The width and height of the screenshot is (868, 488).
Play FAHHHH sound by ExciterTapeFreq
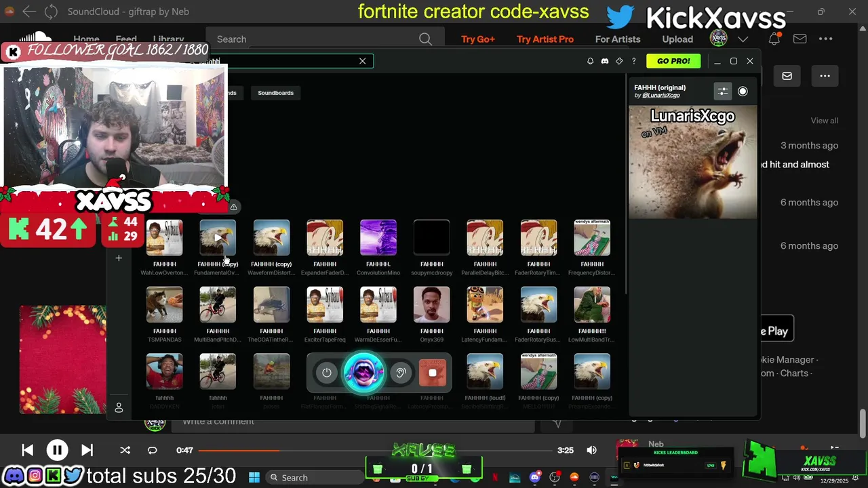coord(325,305)
